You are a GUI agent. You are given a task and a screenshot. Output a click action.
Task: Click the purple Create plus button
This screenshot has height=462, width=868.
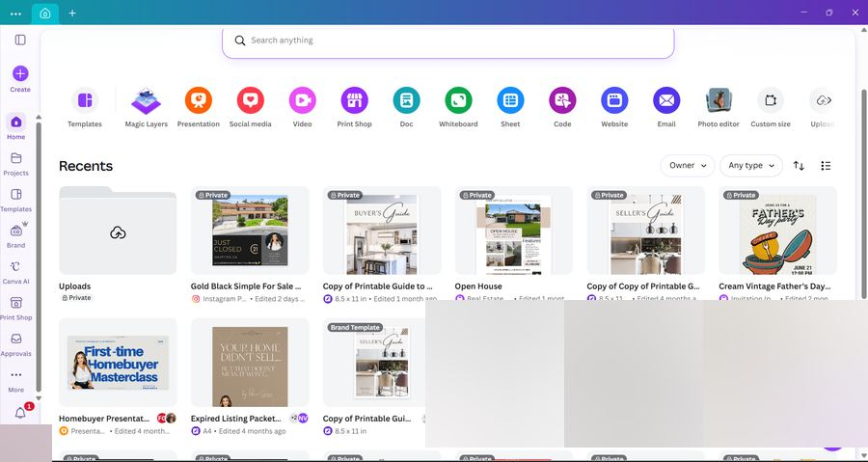click(20, 73)
